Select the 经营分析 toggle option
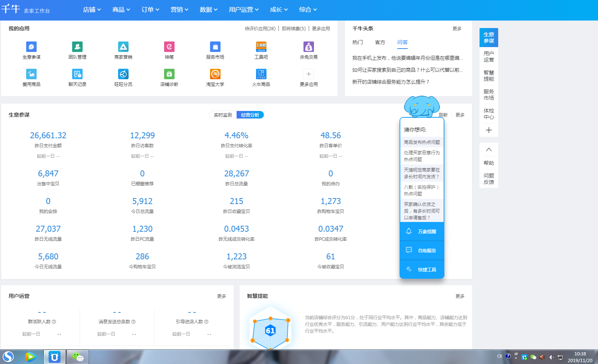 pyautogui.click(x=250, y=115)
